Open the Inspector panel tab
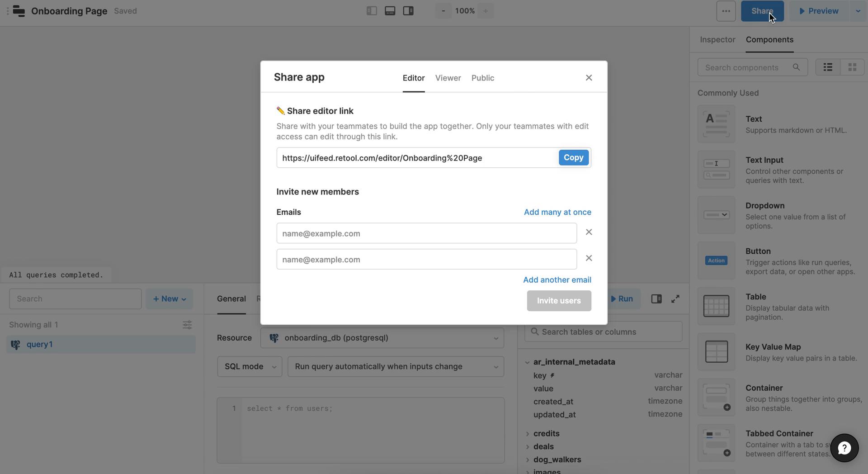Screen dimensions: 868x474 (x=717, y=40)
